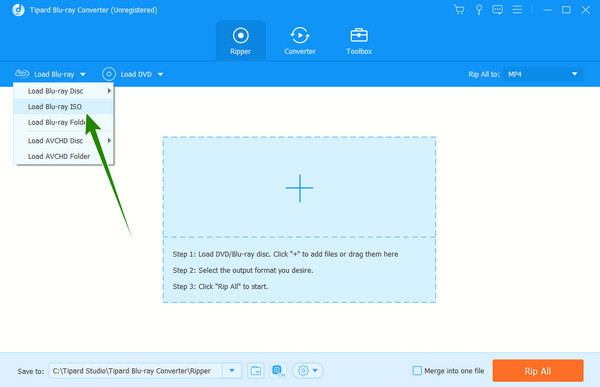Click the plus icon to add files
The height and width of the screenshot is (387, 600).
pos(300,188)
